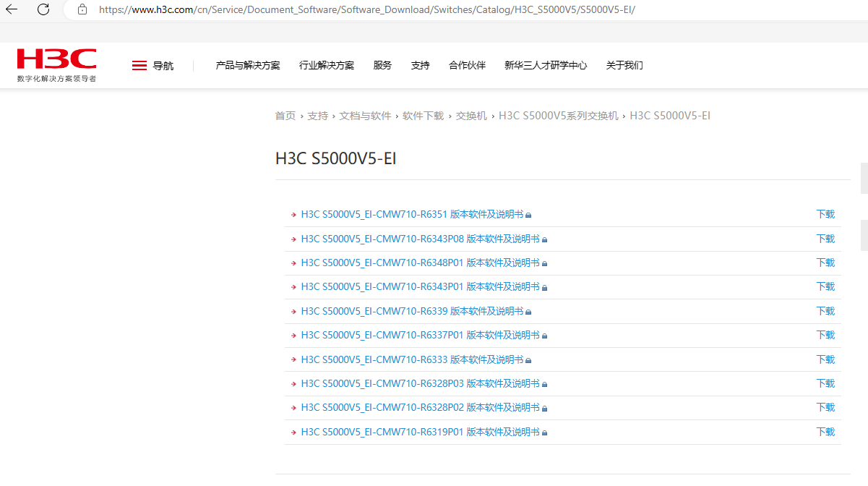Open R6319P01 版本软件及说明书 link

tap(420, 432)
